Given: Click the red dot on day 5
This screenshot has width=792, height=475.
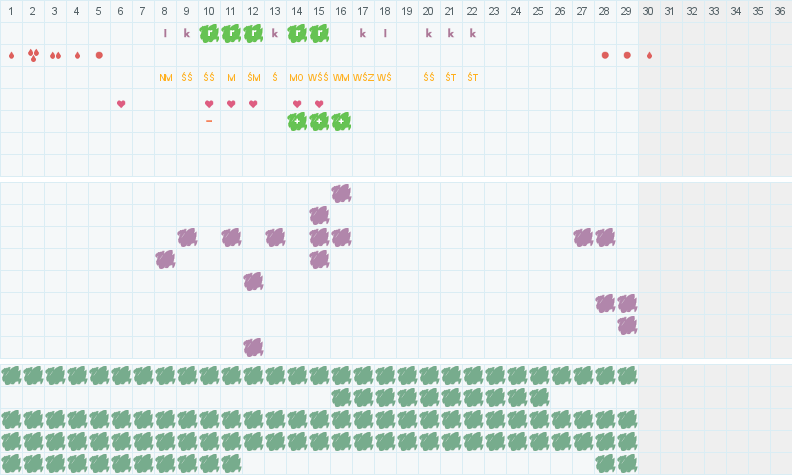Looking at the screenshot, I should coord(99,55).
